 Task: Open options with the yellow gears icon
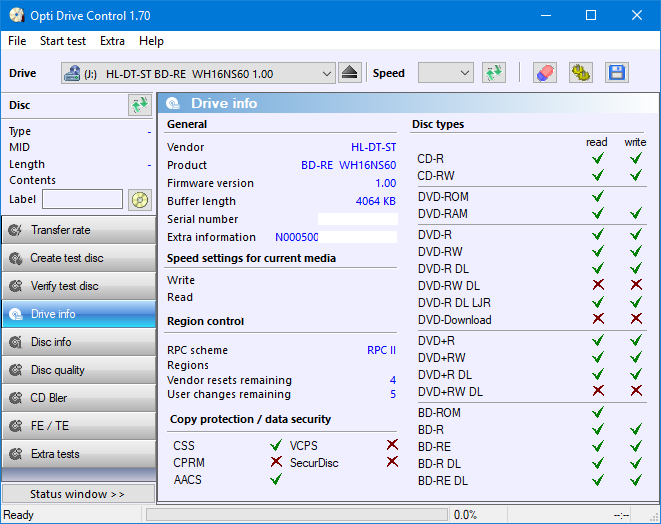click(x=580, y=73)
